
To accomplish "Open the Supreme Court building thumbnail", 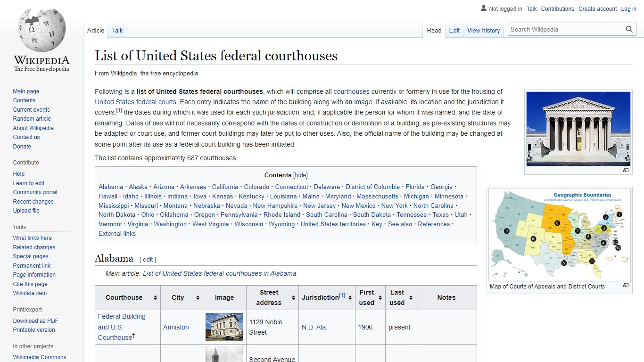I will coord(578,129).
